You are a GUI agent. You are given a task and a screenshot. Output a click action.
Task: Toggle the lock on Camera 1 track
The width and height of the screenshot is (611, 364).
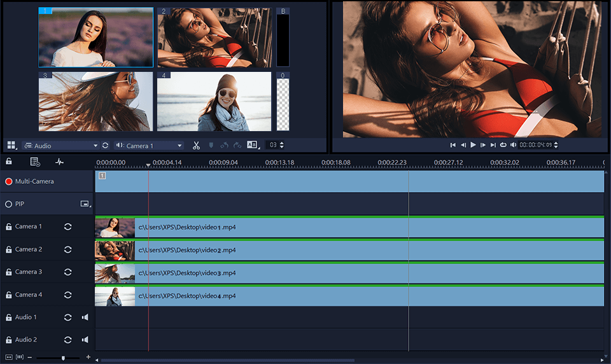click(x=9, y=227)
